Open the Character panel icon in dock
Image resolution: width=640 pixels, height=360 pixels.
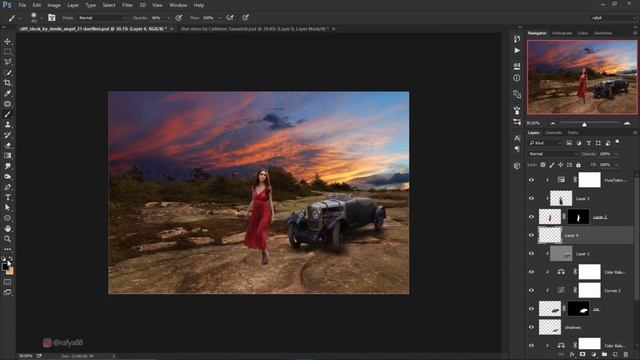tap(517, 138)
